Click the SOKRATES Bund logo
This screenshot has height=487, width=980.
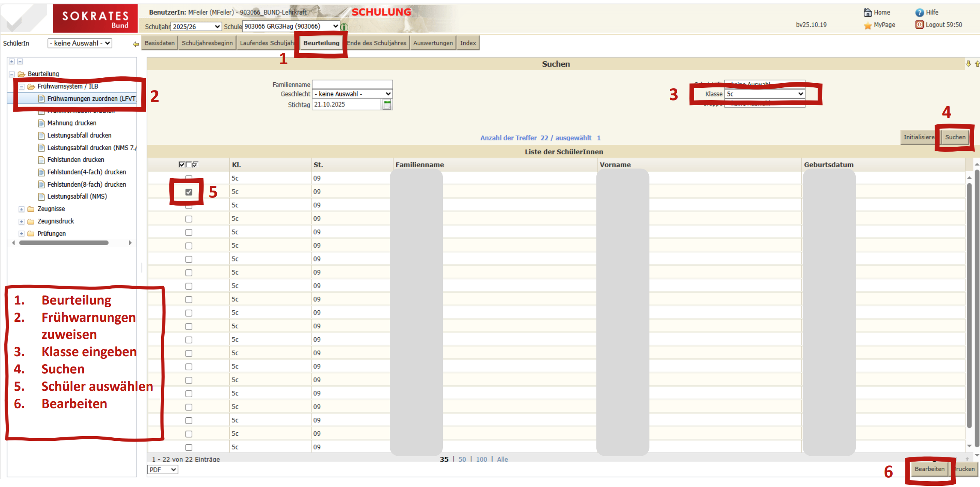pos(95,18)
